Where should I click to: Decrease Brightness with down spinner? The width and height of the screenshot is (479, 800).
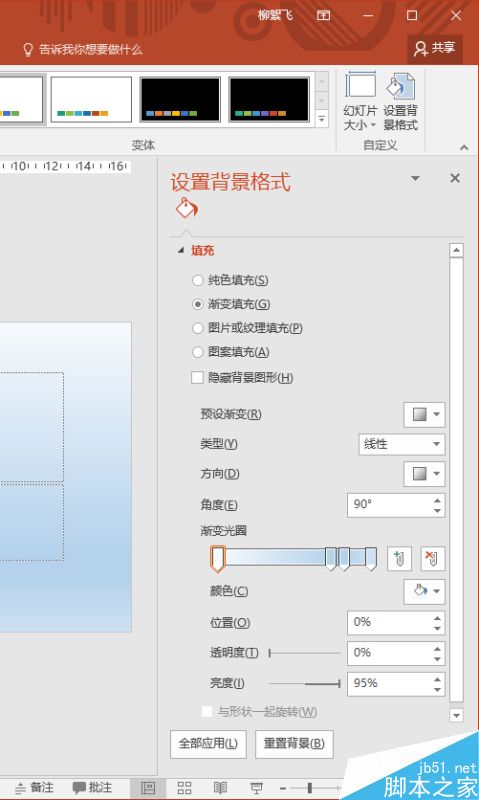point(437,689)
